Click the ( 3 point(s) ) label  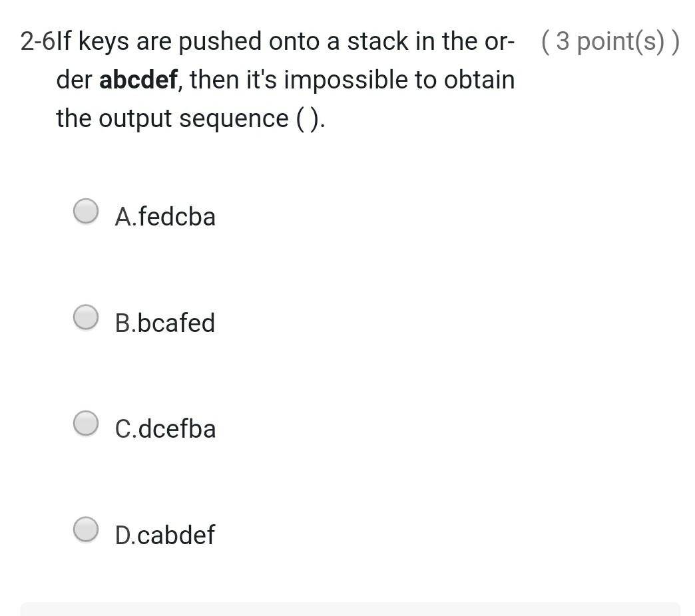(610, 41)
